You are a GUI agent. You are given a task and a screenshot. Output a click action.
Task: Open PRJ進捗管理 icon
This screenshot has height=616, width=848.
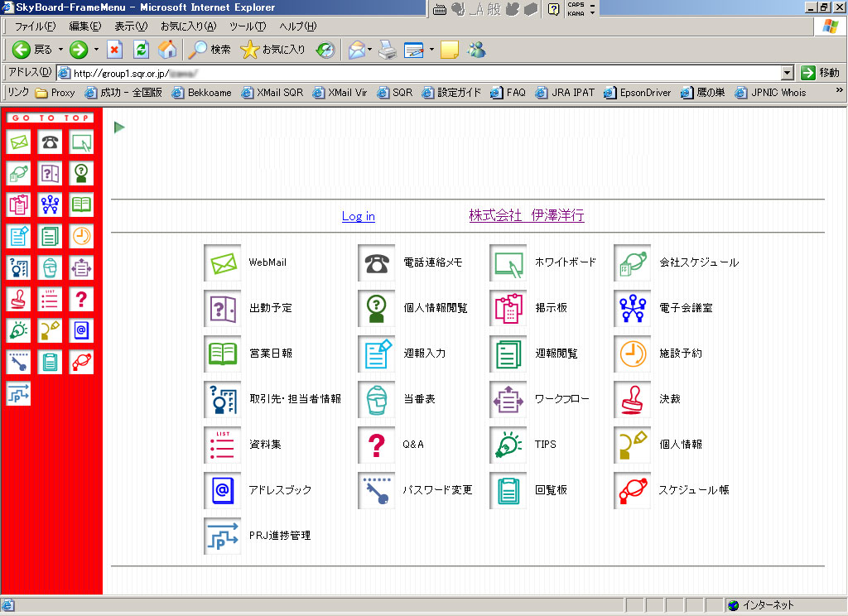click(x=222, y=536)
